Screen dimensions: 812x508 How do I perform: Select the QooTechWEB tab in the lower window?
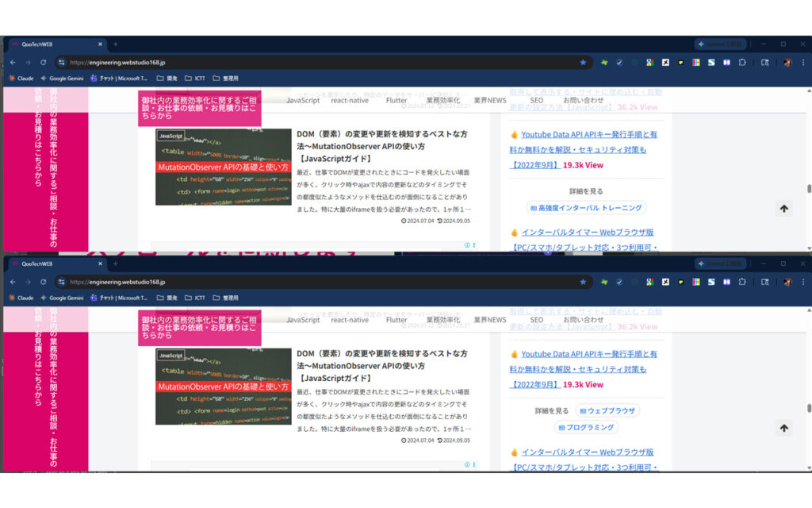57,264
